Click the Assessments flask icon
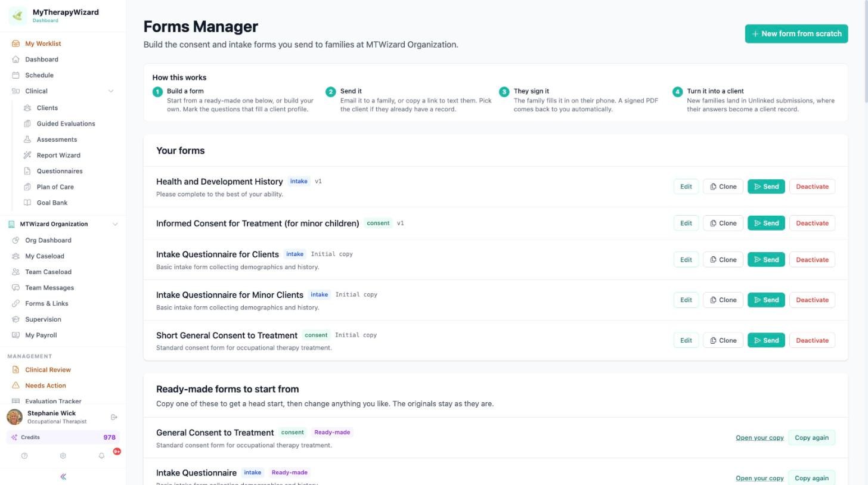Viewport: 868px width, 485px height. tap(27, 139)
